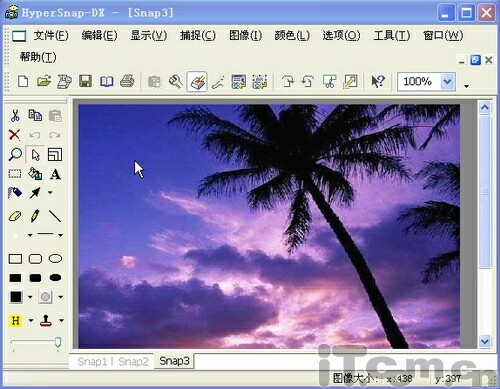Select the Eraser tool
This screenshot has height=389, width=500.
tap(15, 216)
